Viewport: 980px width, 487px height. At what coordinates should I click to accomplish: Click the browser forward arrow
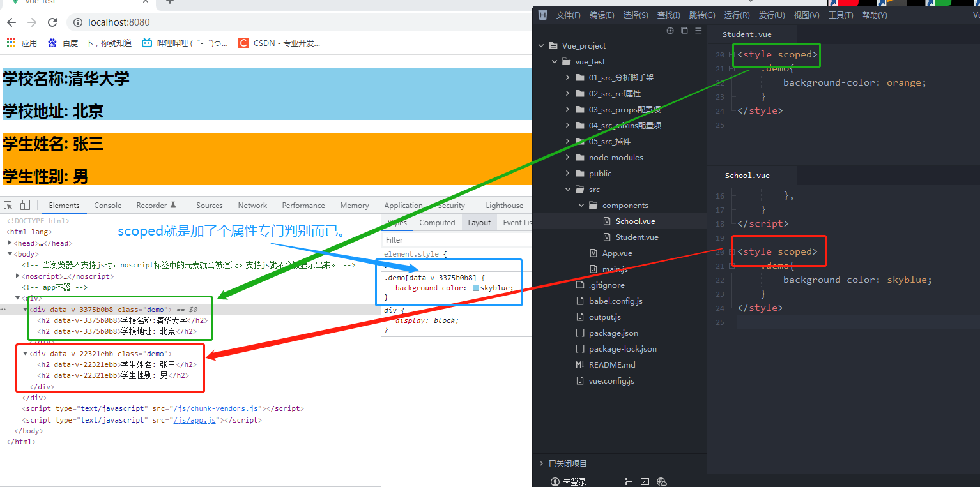(x=32, y=22)
